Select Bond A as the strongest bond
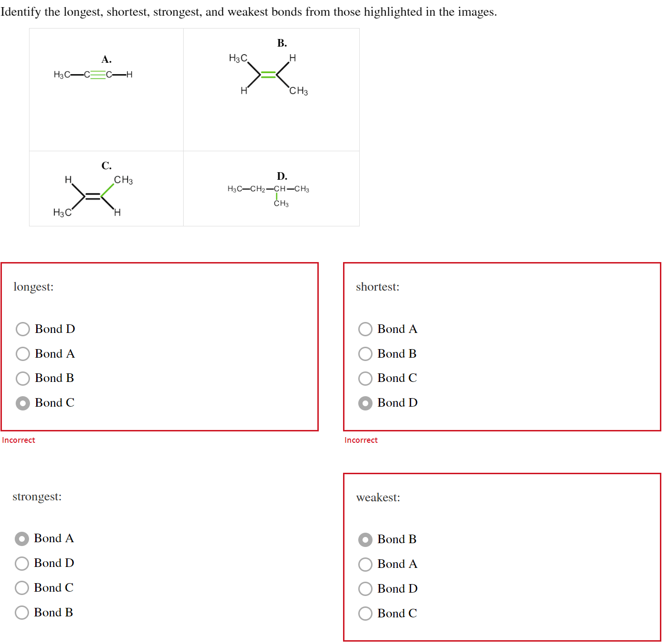Screen dimensions: 668x644 tap(21, 538)
